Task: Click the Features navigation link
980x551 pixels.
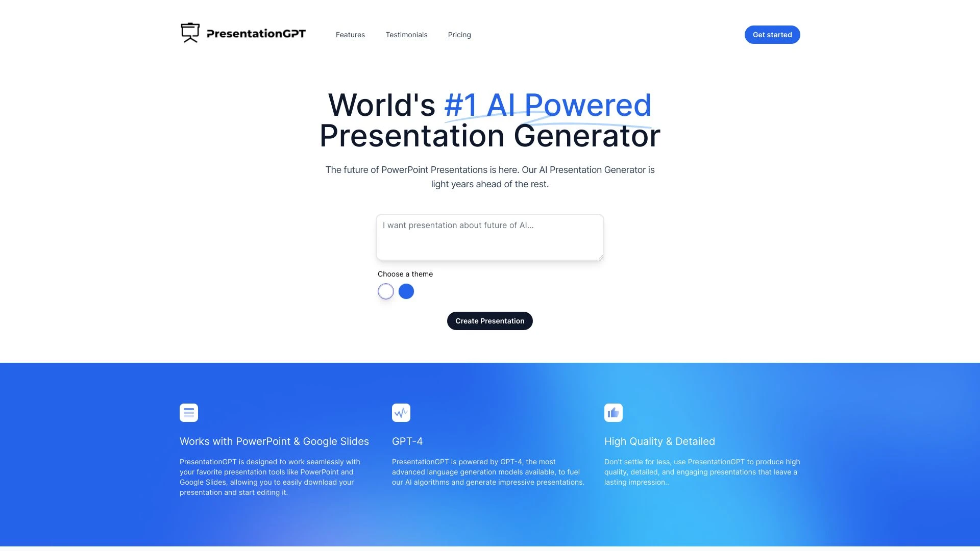Action: pos(349,34)
